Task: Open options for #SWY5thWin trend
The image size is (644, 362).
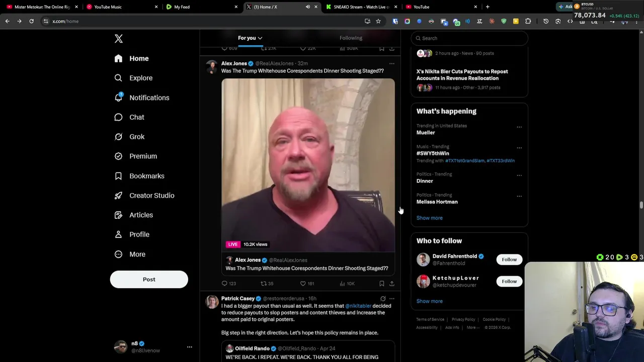Action: [x=519, y=148]
